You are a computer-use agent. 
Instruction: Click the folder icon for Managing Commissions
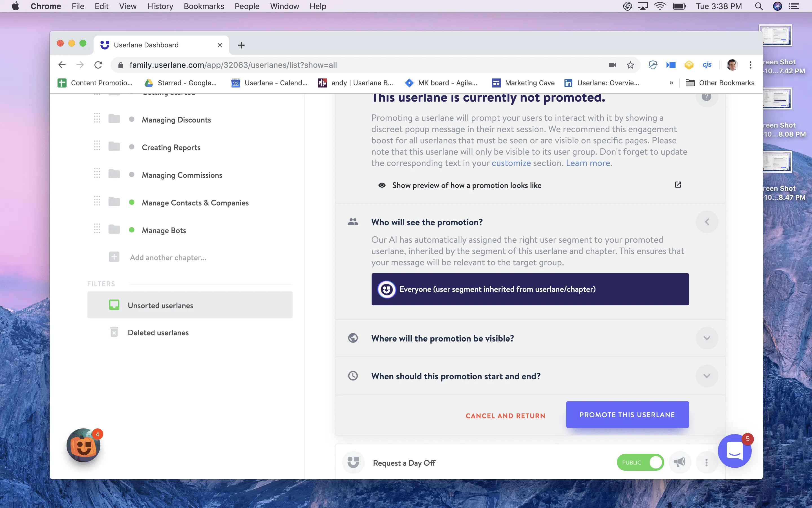114,174
